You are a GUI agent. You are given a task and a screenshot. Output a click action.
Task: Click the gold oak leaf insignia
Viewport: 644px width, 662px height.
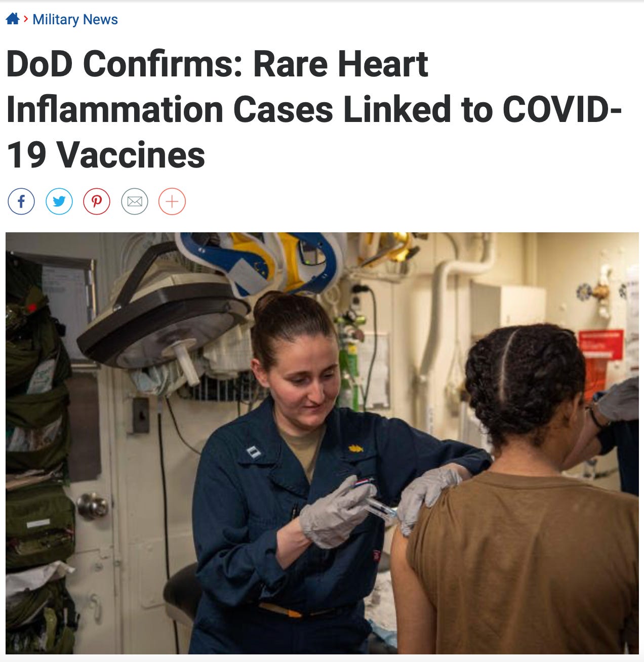click(355, 448)
